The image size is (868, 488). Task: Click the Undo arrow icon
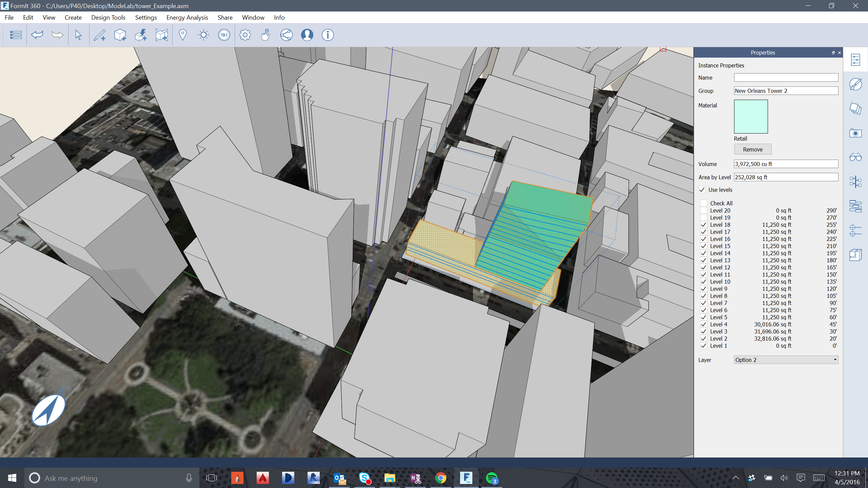(x=37, y=35)
